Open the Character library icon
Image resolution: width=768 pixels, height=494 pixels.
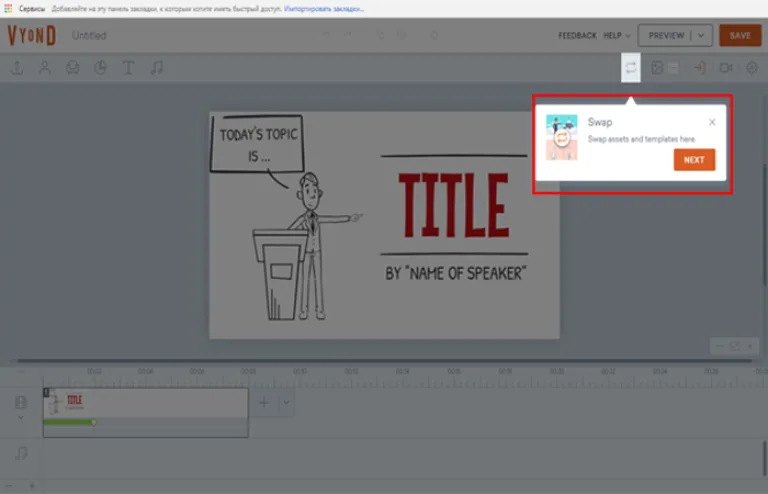45,68
